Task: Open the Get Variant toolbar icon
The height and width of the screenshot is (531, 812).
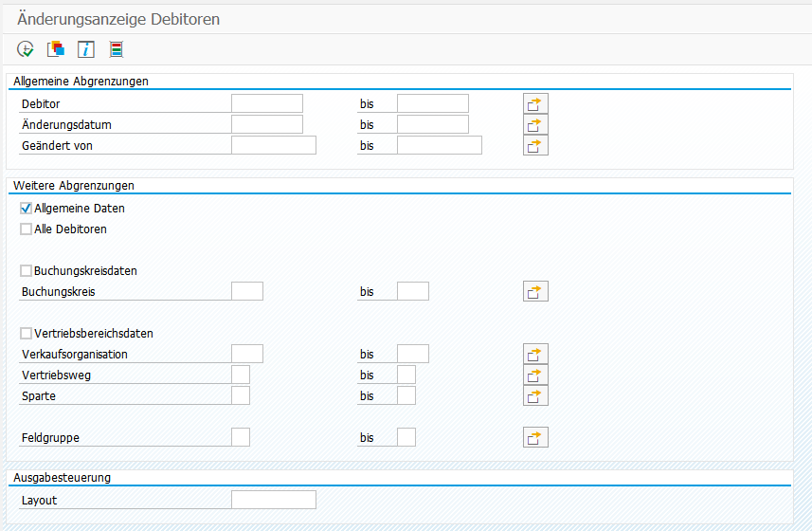Action: [56, 49]
